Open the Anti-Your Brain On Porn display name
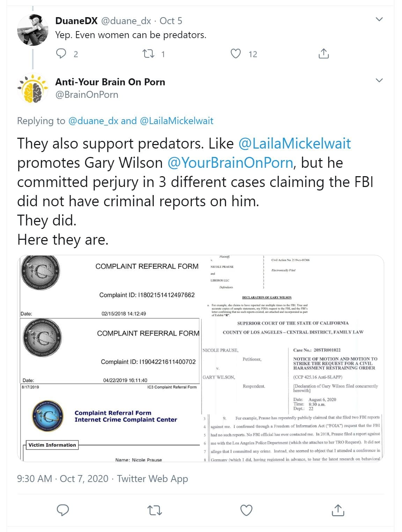This screenshot has width=402, height=532. [x=110, y=82]
